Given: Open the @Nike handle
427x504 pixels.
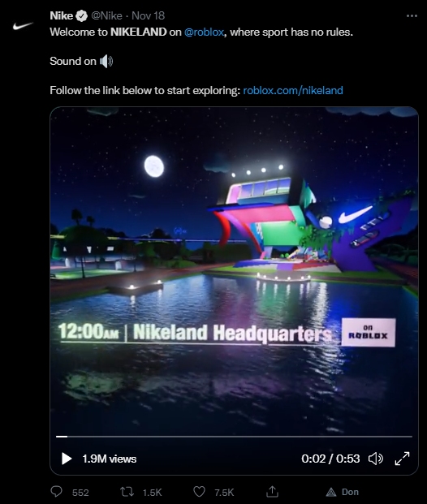Looking at the screenshot, I should (107, 15).
